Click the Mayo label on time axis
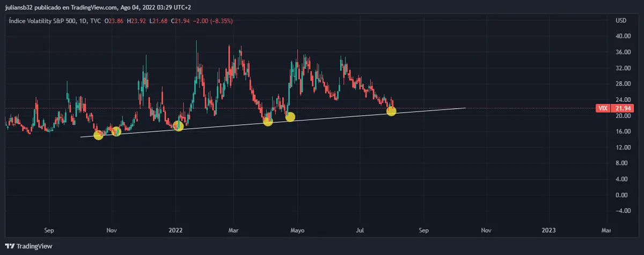This screenshot has width=644, height=255. click(297, 230)
